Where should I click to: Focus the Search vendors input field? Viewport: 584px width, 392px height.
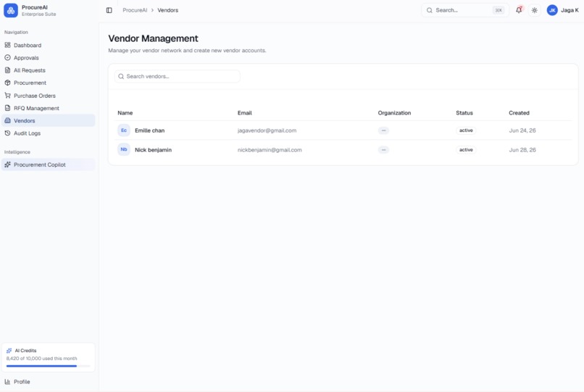point(178,76)
